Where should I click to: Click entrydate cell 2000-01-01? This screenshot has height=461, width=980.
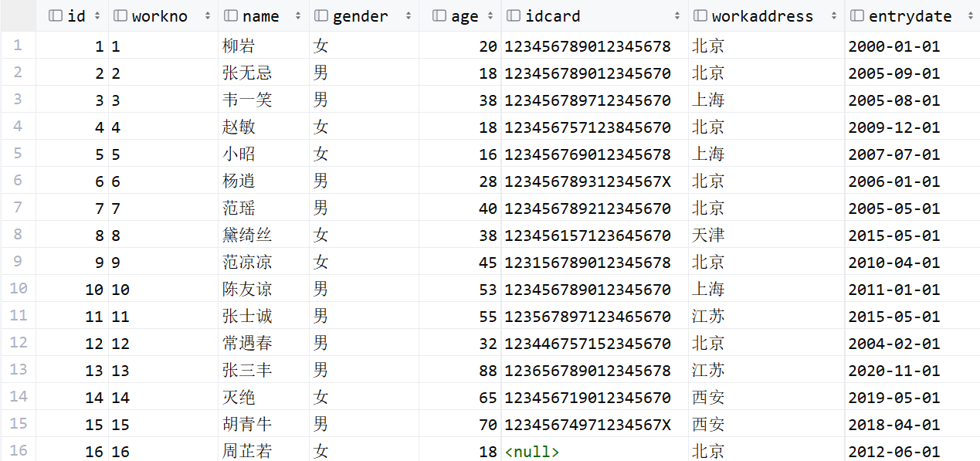[x=894, y=46]
